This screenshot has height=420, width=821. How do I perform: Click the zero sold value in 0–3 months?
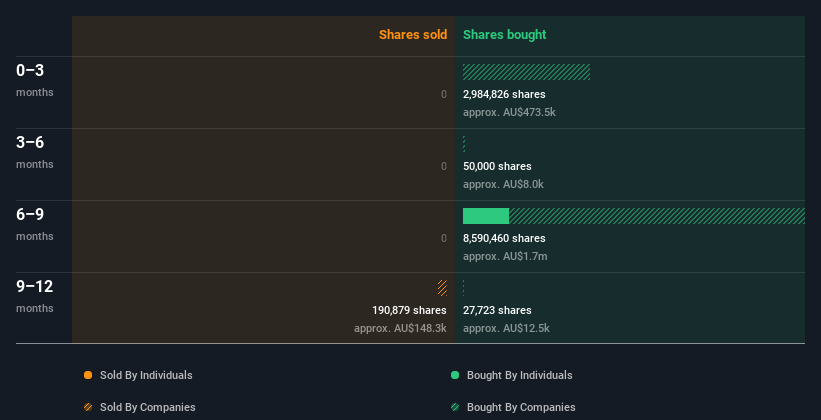[444, 94]
